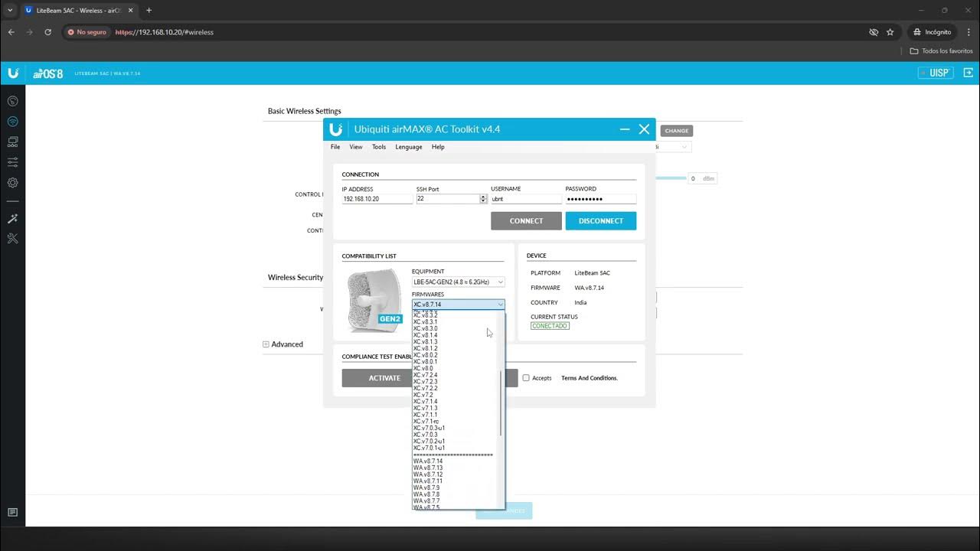Collapse the FIRMWARES dropdown XC.v8.7.14

(x=458, y=305)
